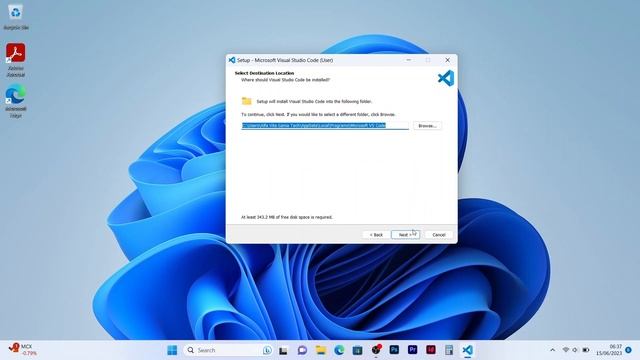The width and height of the screenshot is (640, 360).
Task: Launch Microsoft Edge from taskbar
Action: (339, 350)
